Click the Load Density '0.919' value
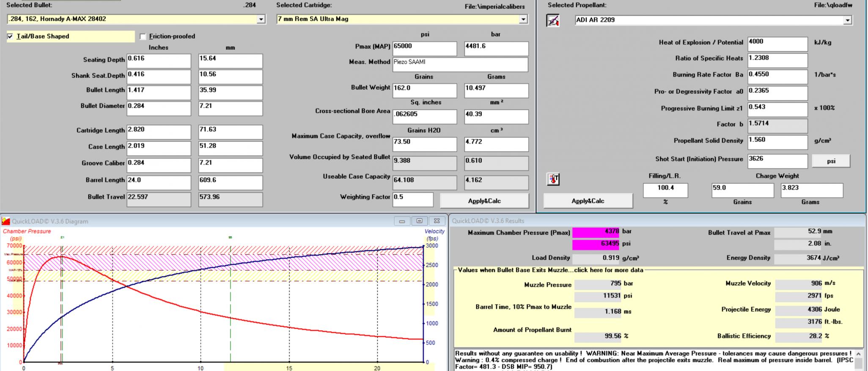Image resolution: width=868 pixels, height=371 pixels. 596,258
